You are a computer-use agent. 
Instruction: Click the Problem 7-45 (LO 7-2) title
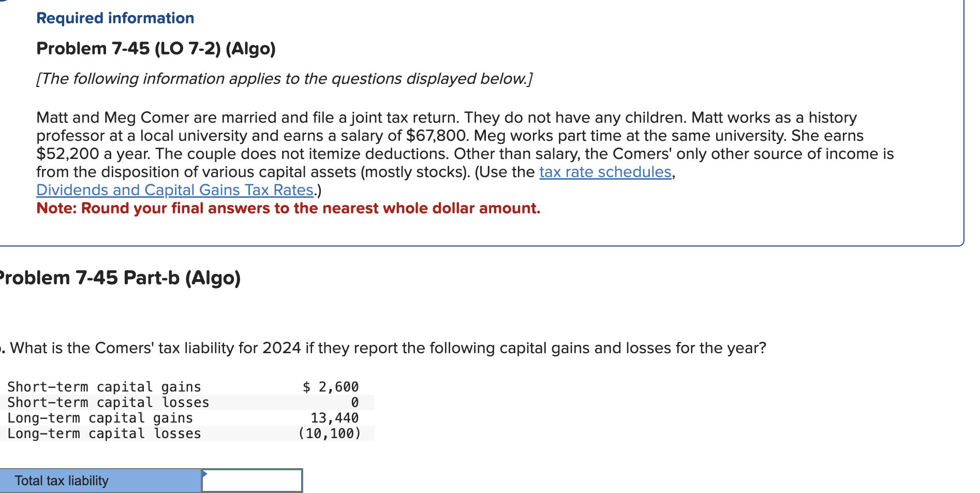[x=156, y=48]
